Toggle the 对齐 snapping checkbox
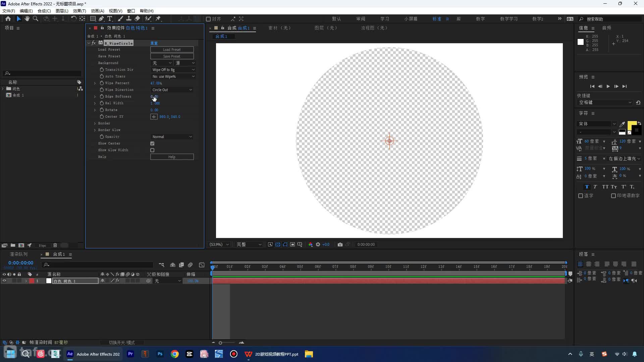 pyautogui.click(x=208, y=19)
